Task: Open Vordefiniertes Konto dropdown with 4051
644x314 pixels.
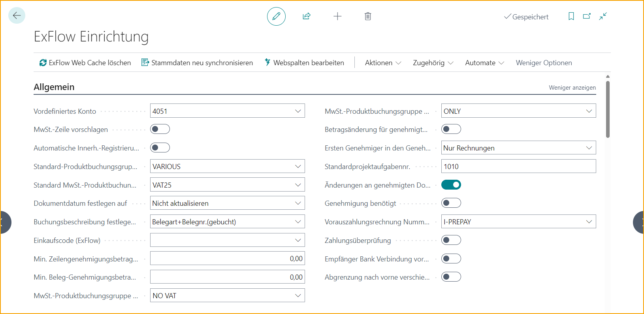Action: point(298,111)
